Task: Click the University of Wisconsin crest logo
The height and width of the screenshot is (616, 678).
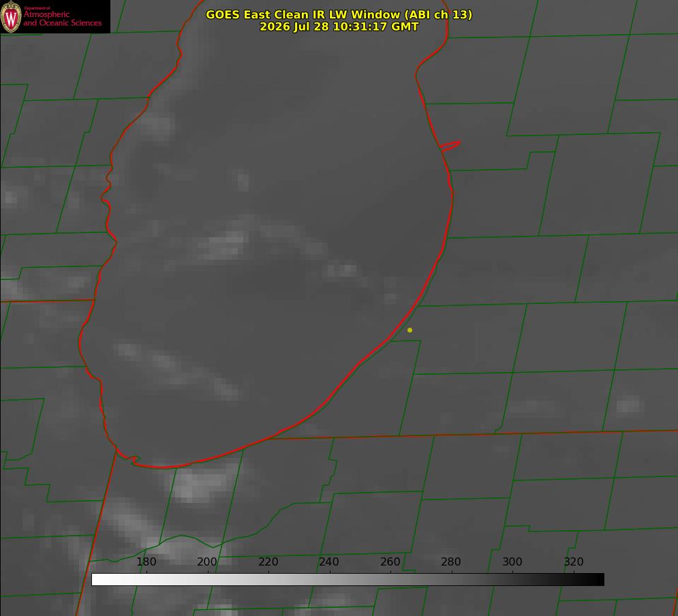Action: pyautogui.click(x=11, y=16)
